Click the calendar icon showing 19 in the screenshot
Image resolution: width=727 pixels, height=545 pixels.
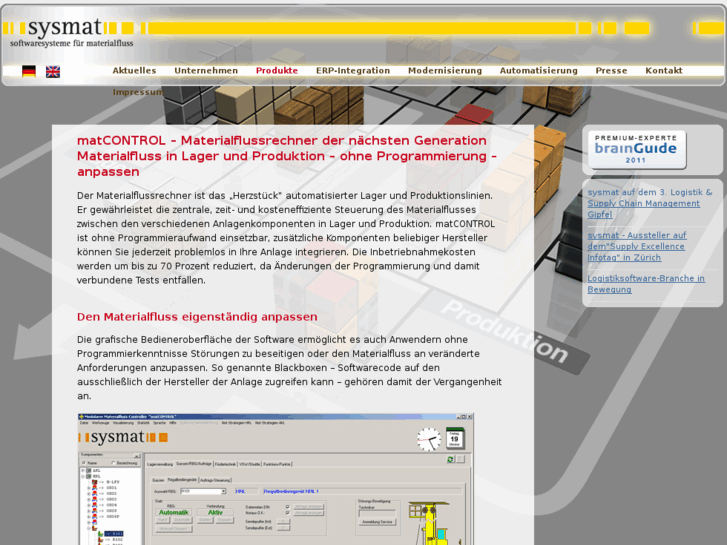tap(455, 438)
